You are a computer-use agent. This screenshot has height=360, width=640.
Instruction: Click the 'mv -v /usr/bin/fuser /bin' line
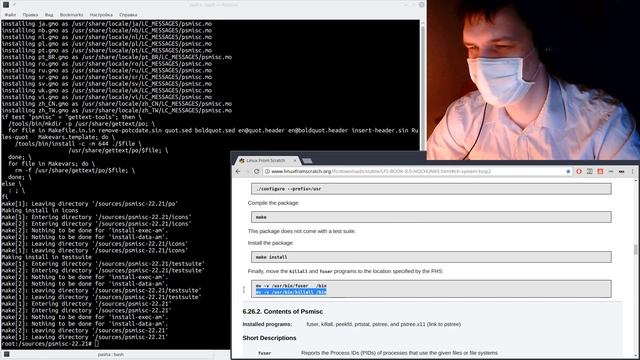click(291, 286)
